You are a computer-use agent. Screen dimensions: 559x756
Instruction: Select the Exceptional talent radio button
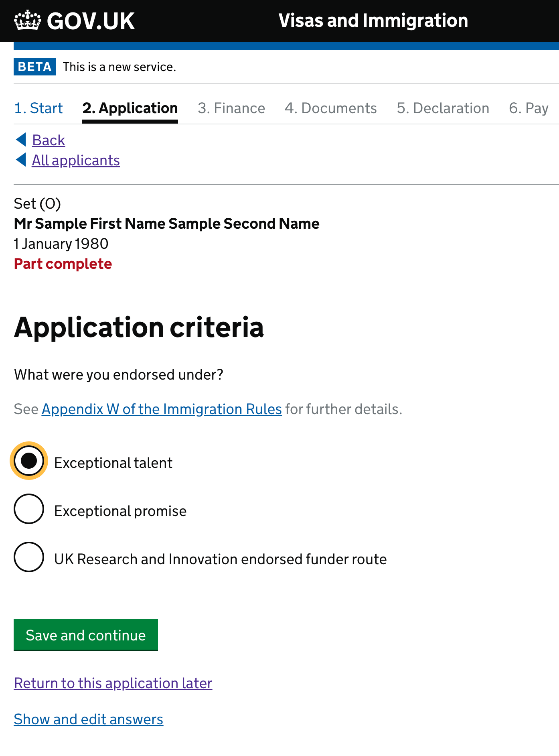(x=28, y=462)
